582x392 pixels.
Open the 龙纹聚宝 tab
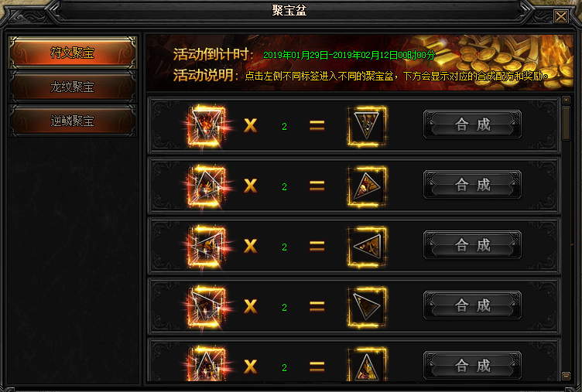pos(73,87)
